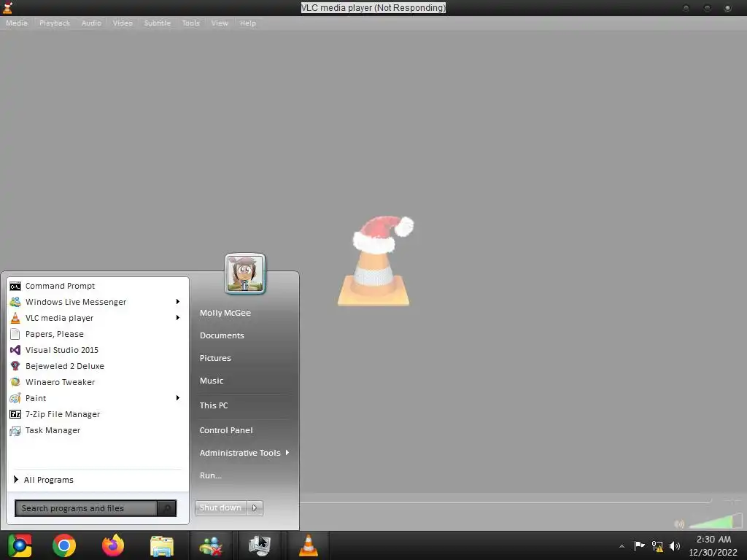Launch 7-Zip File Manager
Image resolution: width=747 pixels, height=560 pixels.
tap(98, 414)
